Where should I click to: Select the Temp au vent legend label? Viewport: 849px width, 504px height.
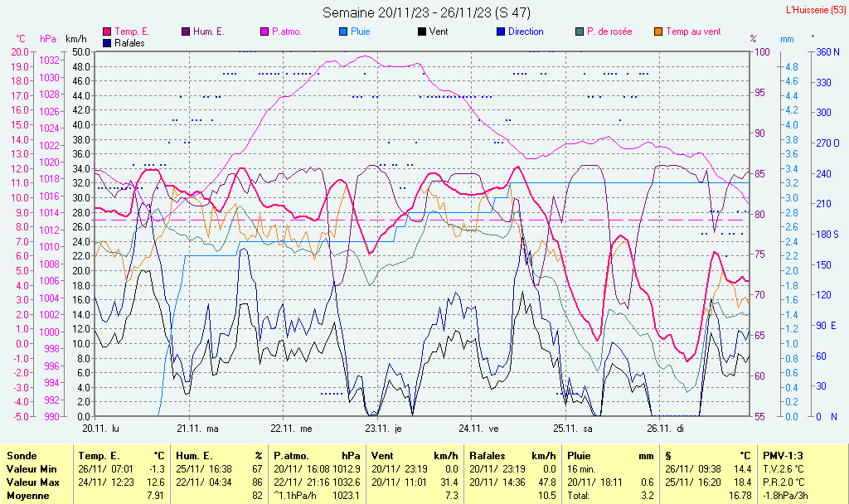pyautogui.click(x=694, y=32)
